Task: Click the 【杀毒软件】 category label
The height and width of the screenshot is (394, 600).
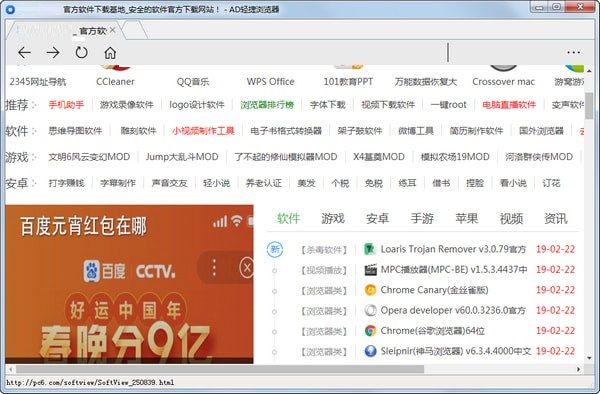Action: pyautogui.click(x=324, y=250)
